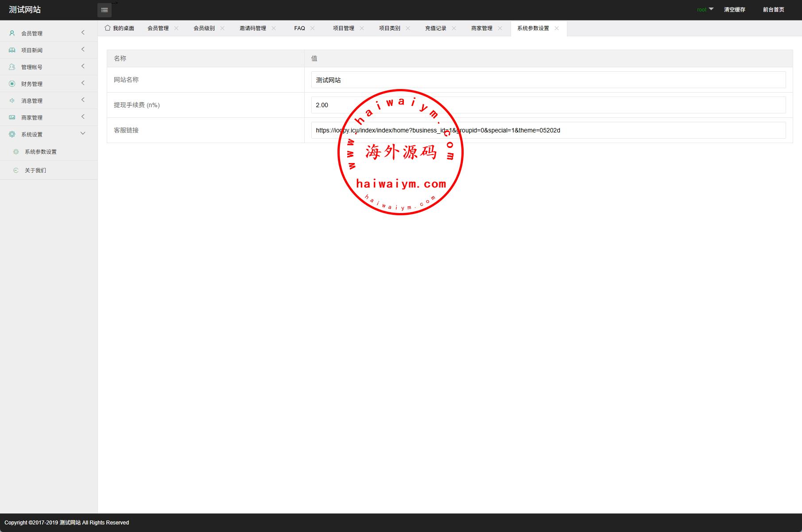
Task: Open the 前台首页 link
Action: (x=773, y=10)
